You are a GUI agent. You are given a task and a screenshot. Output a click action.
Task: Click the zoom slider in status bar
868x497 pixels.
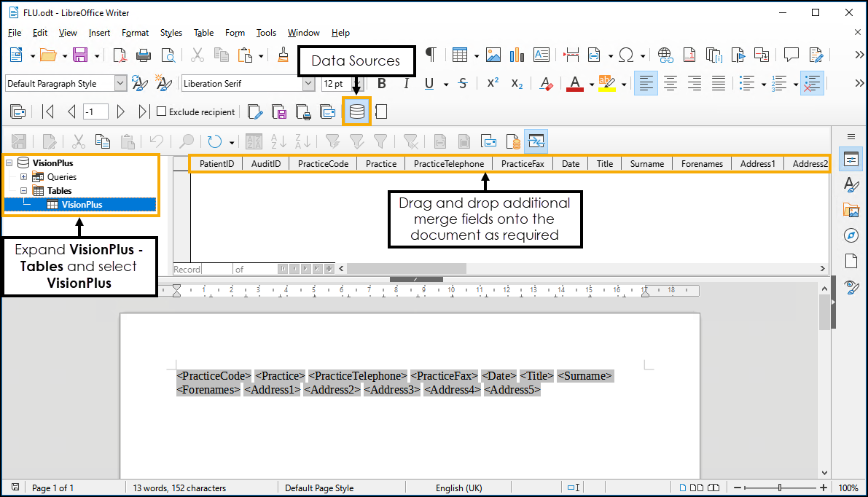click(x=780, y=488)
